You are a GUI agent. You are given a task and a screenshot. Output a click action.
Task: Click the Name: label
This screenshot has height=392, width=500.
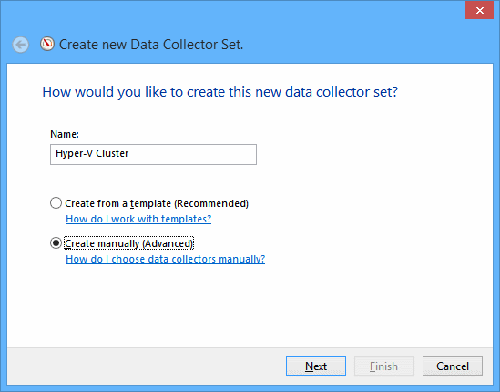tap(64, 134)
